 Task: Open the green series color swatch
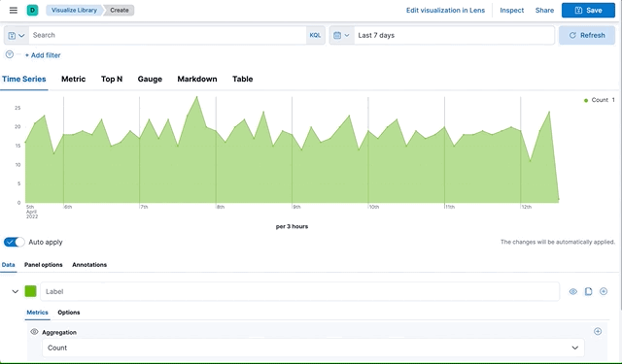pos(30,291)
